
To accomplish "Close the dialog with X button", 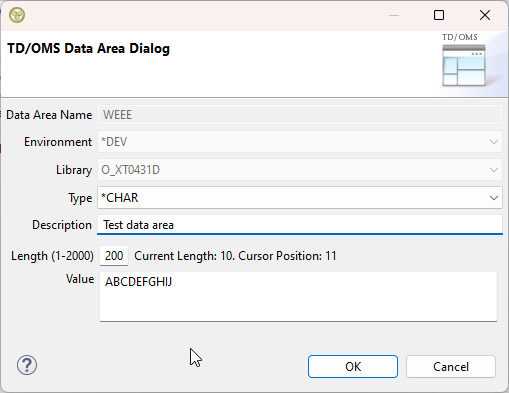I will (485, 15).
